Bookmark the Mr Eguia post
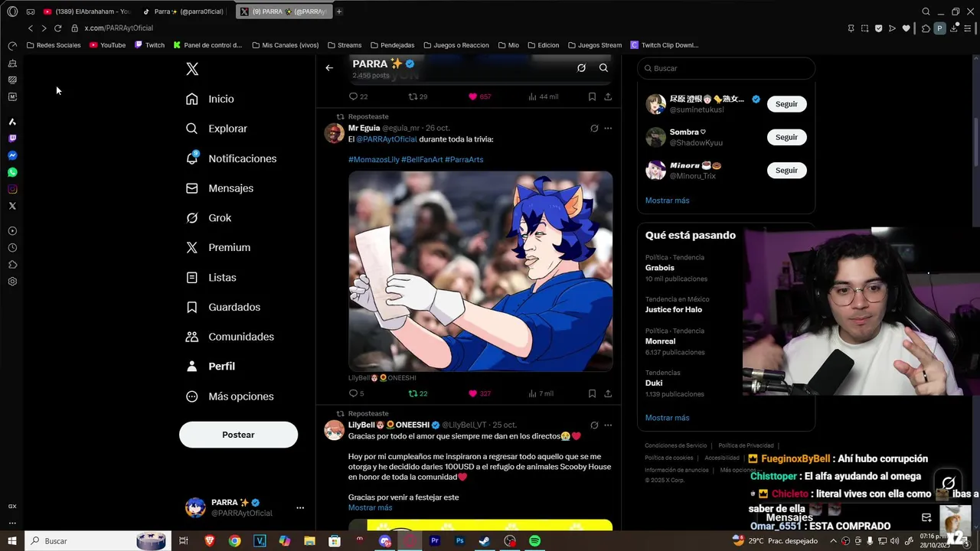This screenshot has height=551, width=980. [592, 393]
